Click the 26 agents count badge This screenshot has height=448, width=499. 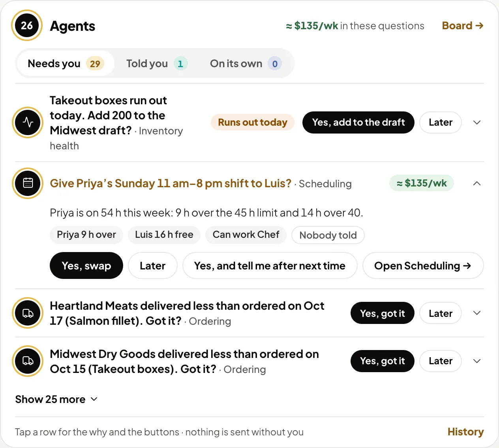(27, 26)
